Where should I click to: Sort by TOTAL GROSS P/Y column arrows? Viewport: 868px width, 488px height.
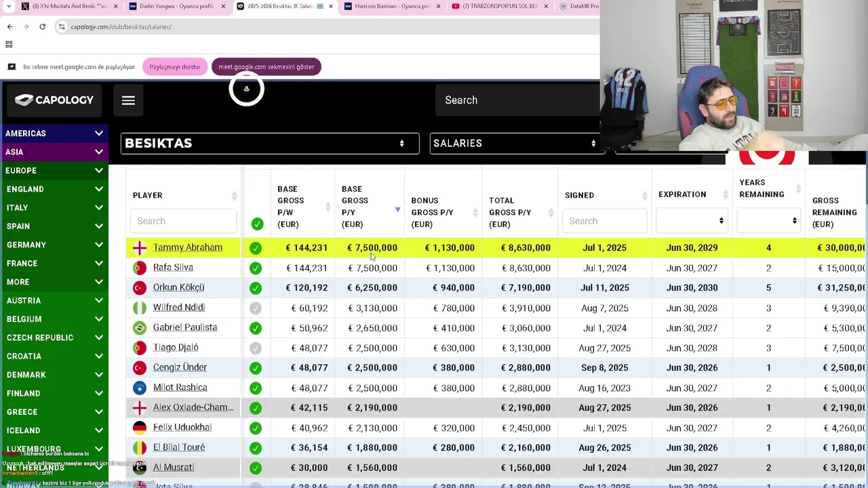coord(551,213)
